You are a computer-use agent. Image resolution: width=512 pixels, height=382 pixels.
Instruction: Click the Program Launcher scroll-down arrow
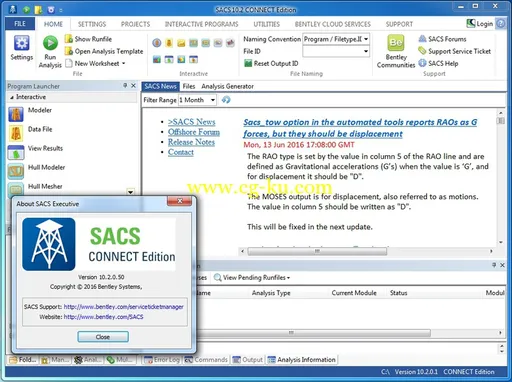(x=131, y=192)
